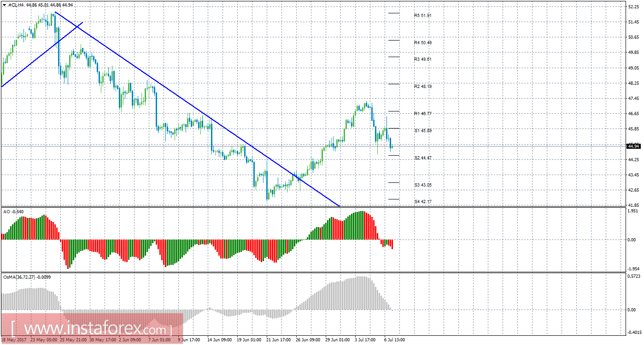Click the 6 Jul 13:00 time label
644x345 pixels.
tap(394, 340)
